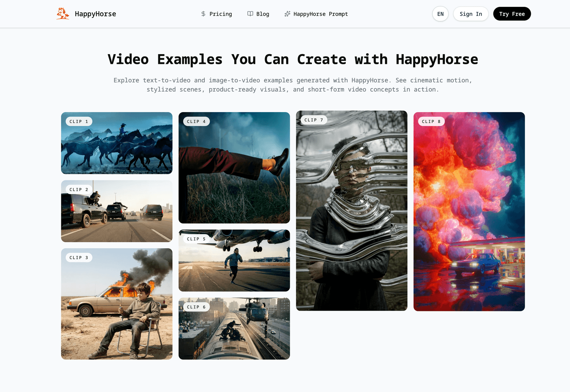This screenshot has height=392, width=570.
Task: Click the CLIP 5 label badge
Action: [196, 239]
